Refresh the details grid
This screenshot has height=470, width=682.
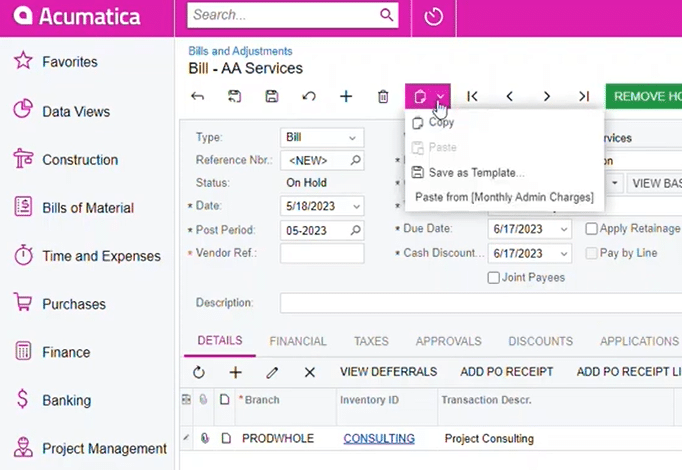(199, 372)
